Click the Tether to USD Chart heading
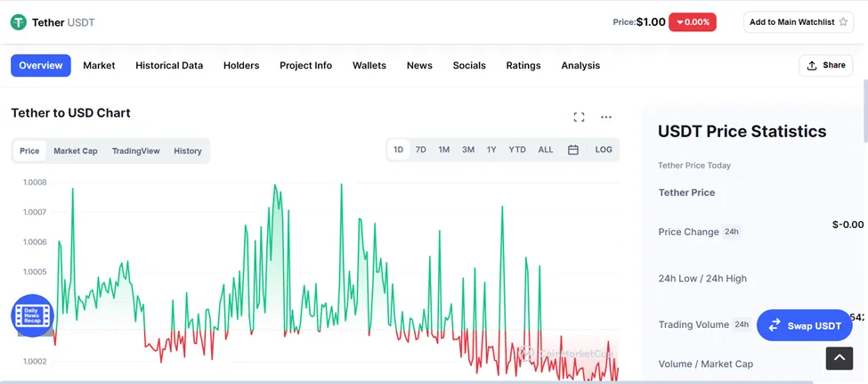The width and height of the screenshot is (868, 384). coord(71,113)
